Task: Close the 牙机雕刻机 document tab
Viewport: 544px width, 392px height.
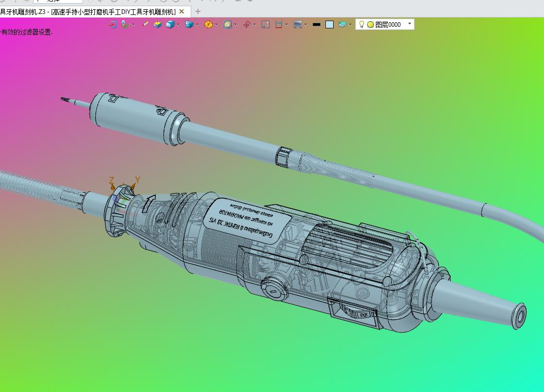Action: tap(182, 11)
